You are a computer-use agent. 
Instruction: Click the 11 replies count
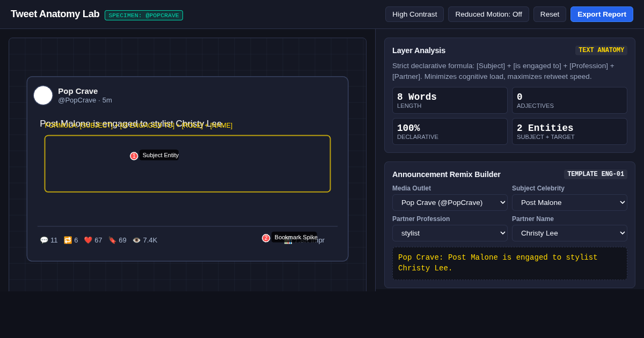tap(54, 240)
